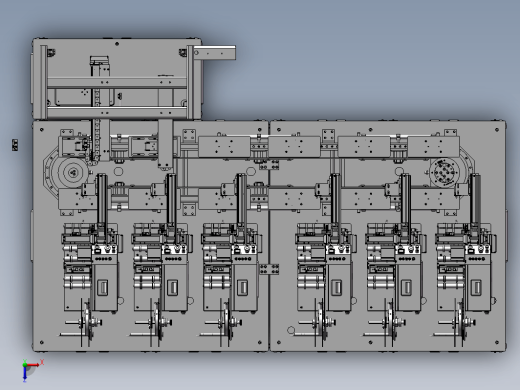Select the round bolted flange at conveyor's right end

click(444, 173)
